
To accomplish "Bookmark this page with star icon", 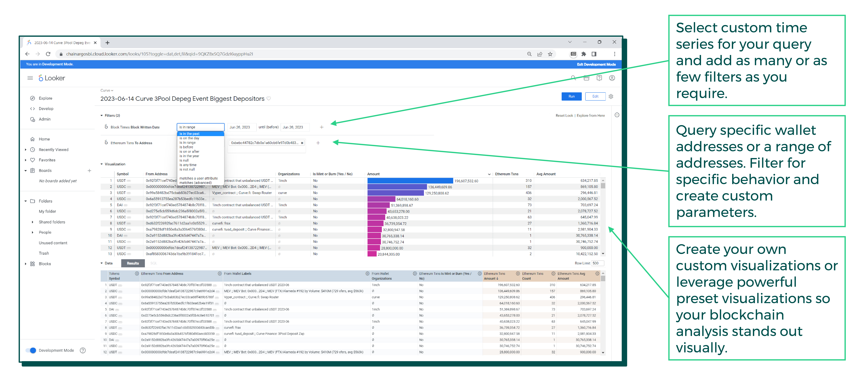I will coord(550,54).
